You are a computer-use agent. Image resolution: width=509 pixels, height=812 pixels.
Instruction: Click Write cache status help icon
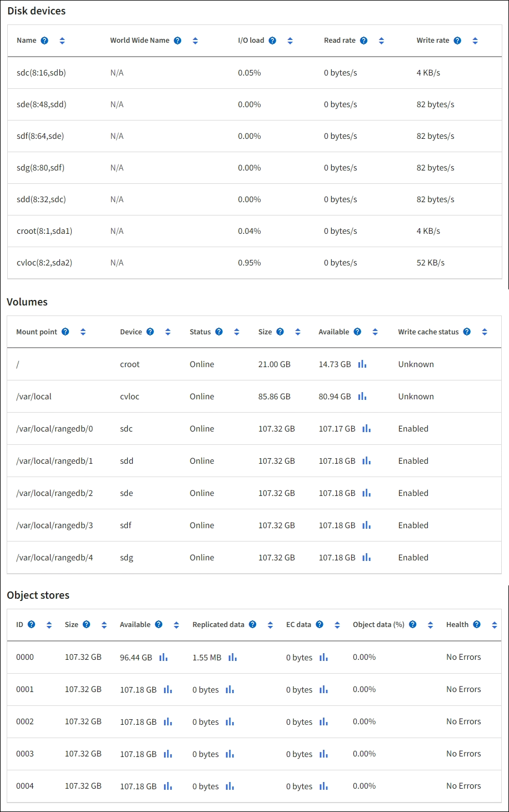[x=467, y=332]
